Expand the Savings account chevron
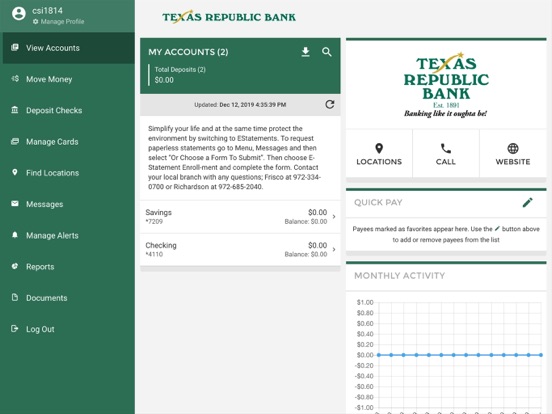 334,217
